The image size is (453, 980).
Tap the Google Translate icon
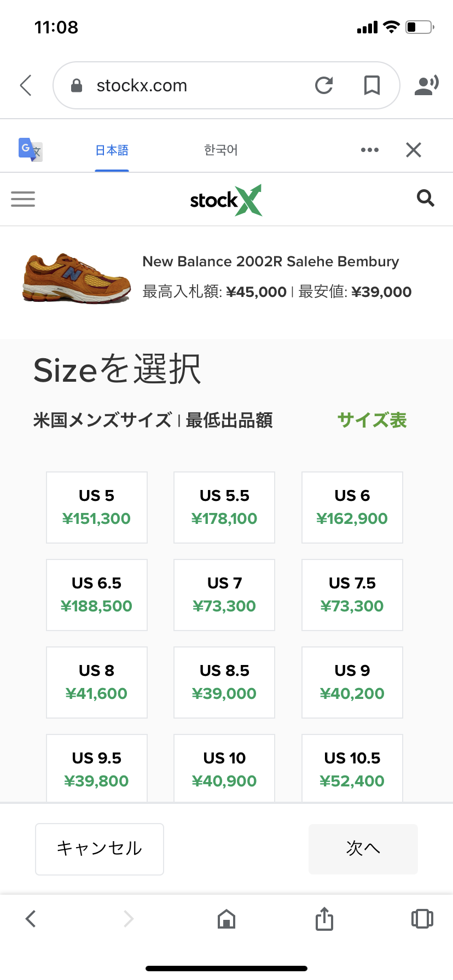point(30,149)
